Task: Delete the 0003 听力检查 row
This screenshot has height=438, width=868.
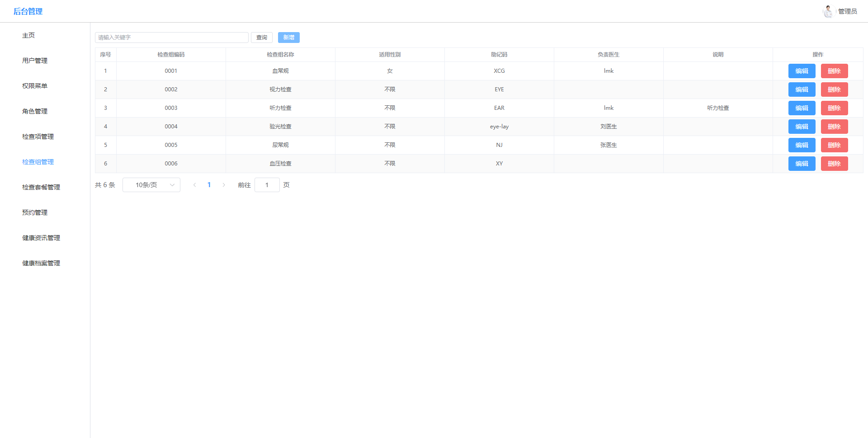Action: coord(835,108)
